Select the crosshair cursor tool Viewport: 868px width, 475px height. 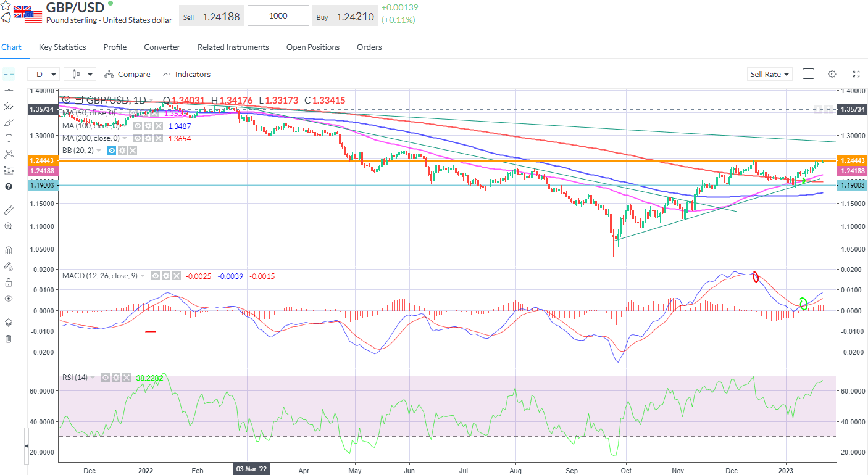9,74
